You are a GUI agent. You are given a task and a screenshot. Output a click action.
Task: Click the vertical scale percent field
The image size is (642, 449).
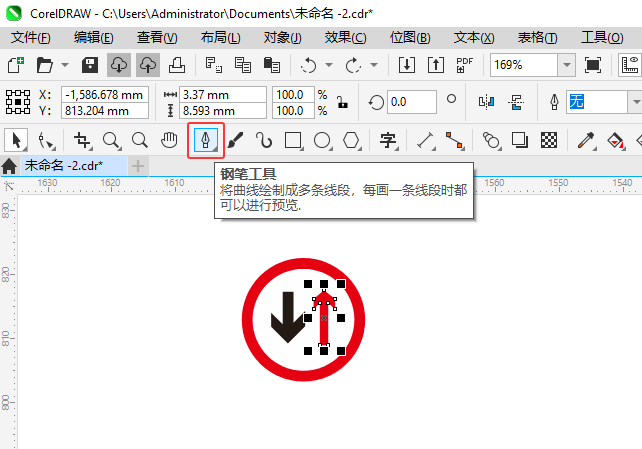point(294,111)
